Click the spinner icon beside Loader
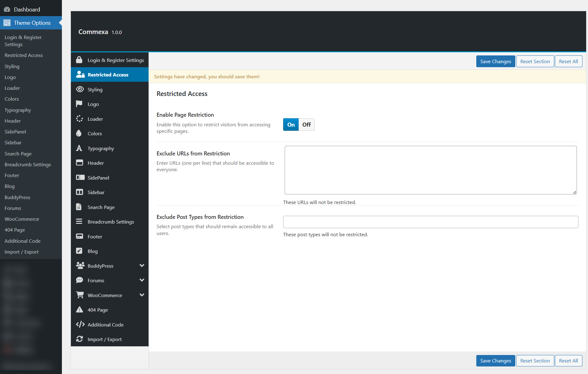Viewport: 588px width, 374px height. pos(80,119)
